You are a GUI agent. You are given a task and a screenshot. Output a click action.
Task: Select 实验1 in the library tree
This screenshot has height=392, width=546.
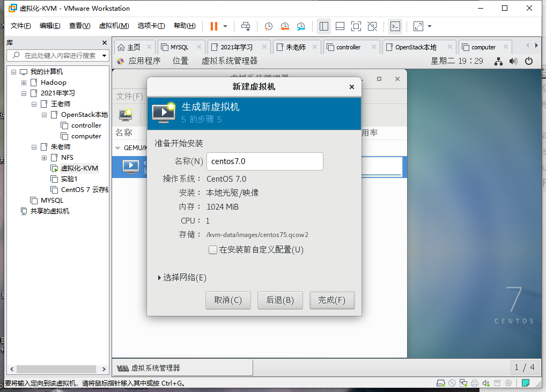[69, 179]
